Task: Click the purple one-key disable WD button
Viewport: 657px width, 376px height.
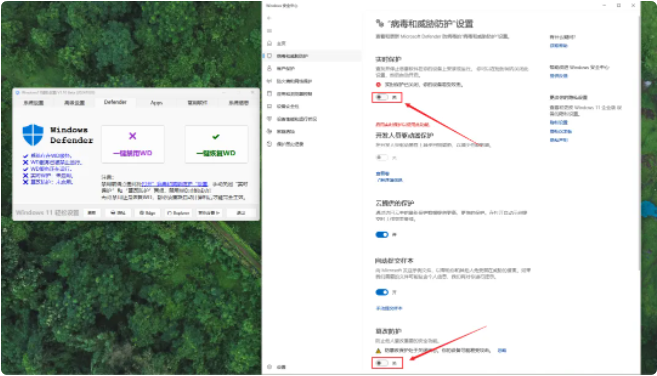Action: (132, 144)
